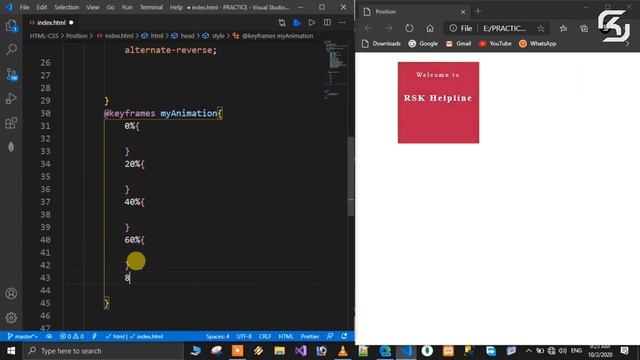
Task: Click HTML-CSS in the breadcrumb
Action: (44, 36)
